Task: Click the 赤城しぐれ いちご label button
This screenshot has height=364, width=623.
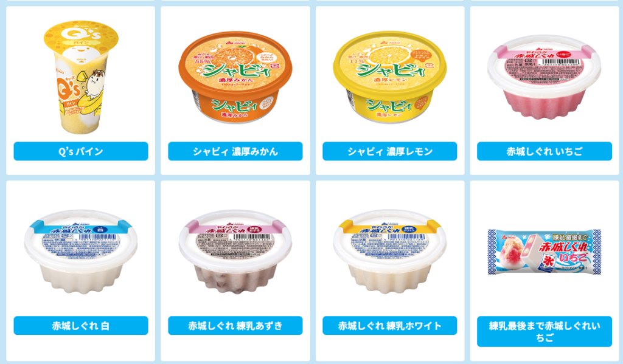Action: (545, 151)
